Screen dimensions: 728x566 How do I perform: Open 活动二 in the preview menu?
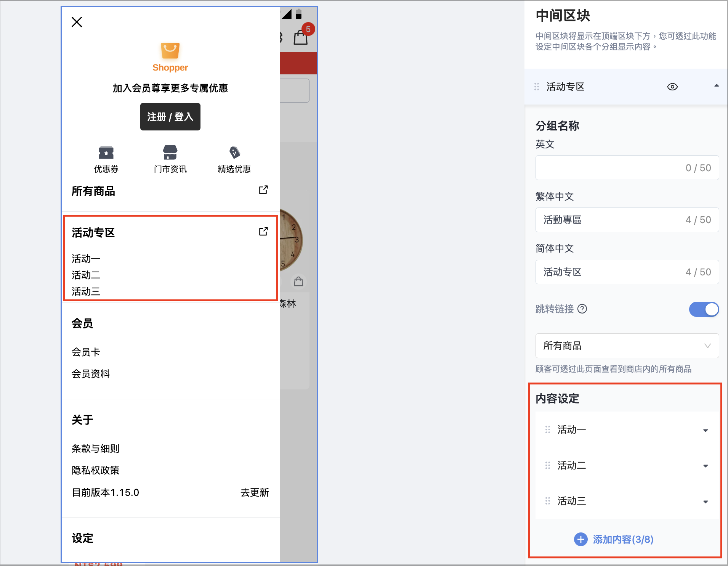(x=86, y=275)
